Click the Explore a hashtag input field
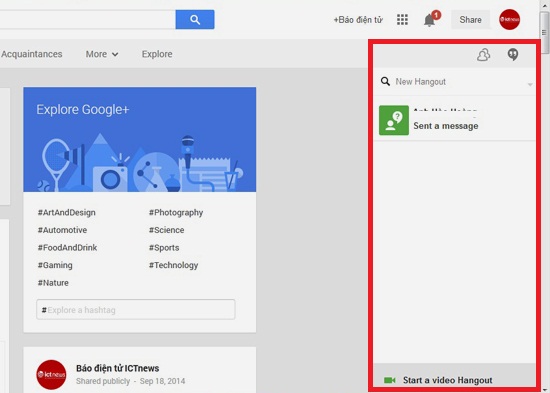The width and height of the screenshot is (550, 393). pos(136,309)
